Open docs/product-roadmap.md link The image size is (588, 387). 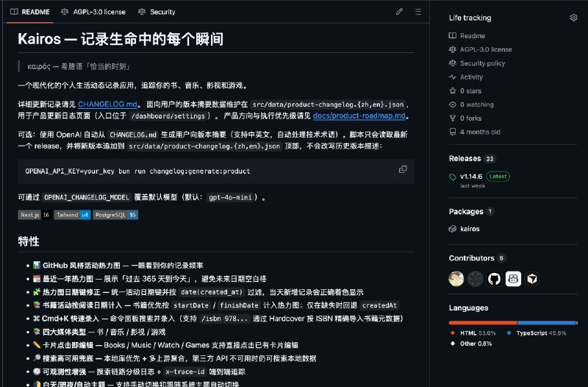[359, 116]
